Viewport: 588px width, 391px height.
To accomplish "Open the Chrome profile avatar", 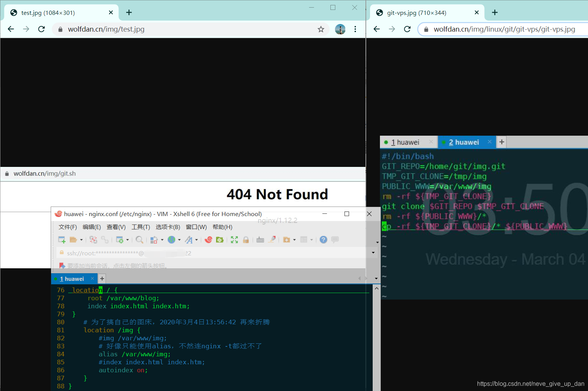I will click(340, 29).
